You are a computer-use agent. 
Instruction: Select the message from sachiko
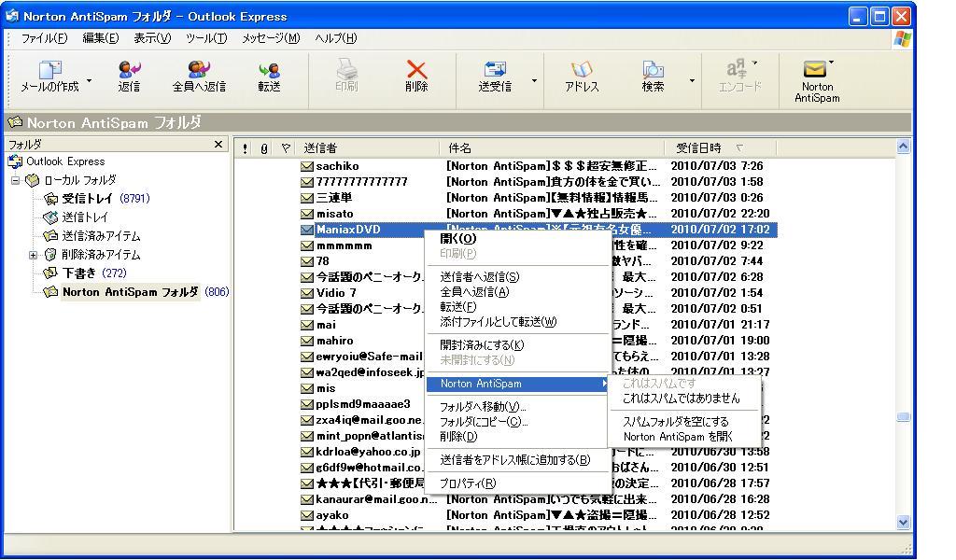pyautogui.click(x=537, y=166)
